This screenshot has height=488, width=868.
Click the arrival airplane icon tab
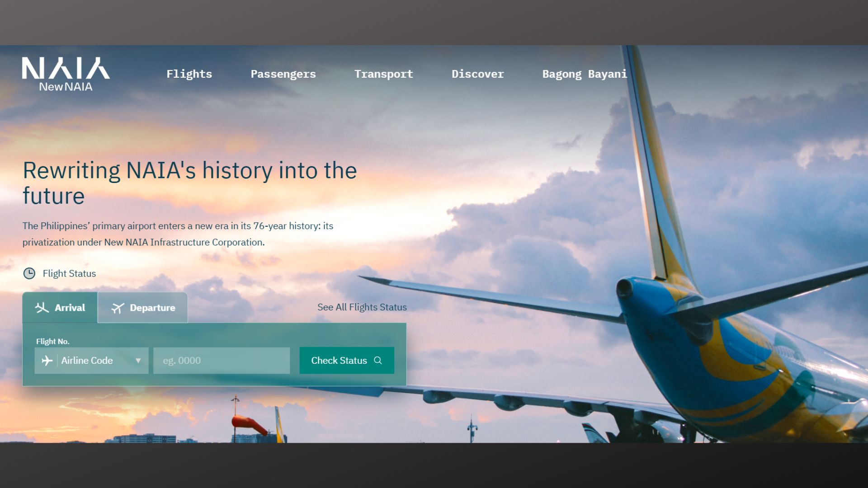coord(42,307)
